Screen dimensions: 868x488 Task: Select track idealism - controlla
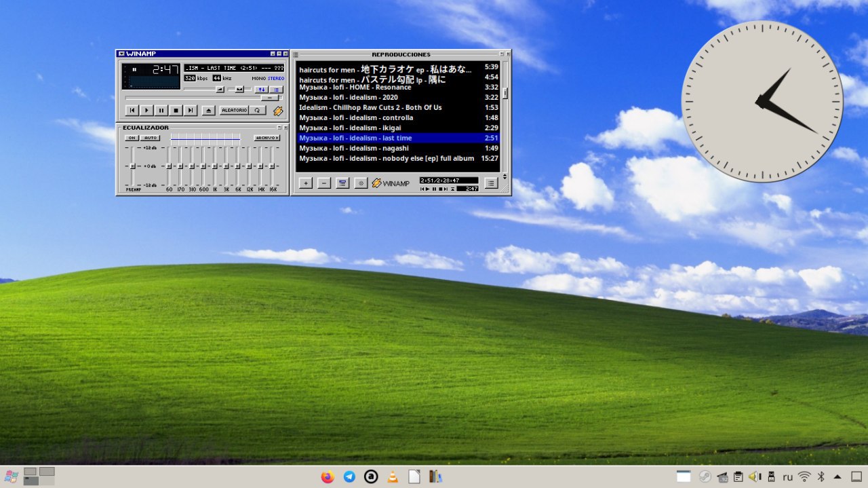pyautogui.click(x=399, y=117)
